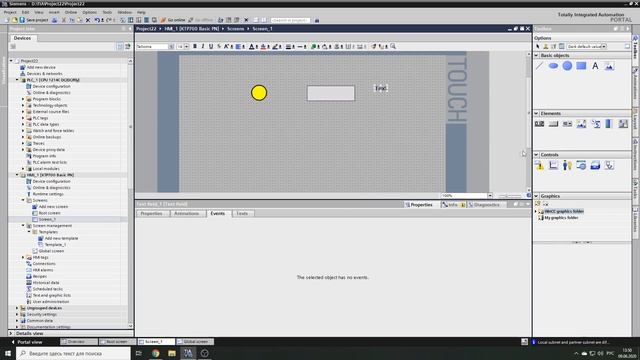This screenshot has width=640, height=360.
Task: Click Add new screen in project tree
Action: click(x=53, y=207)
